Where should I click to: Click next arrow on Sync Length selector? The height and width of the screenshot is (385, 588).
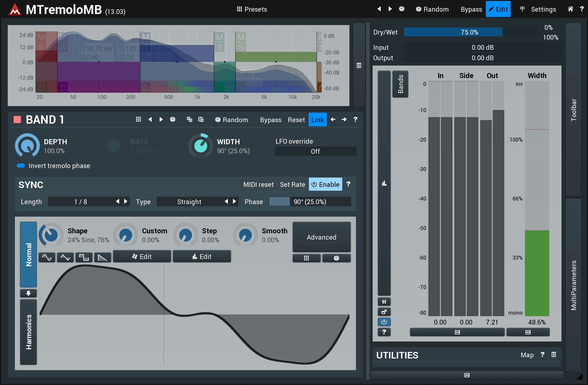pyautogui.click(x=126, y=202)
